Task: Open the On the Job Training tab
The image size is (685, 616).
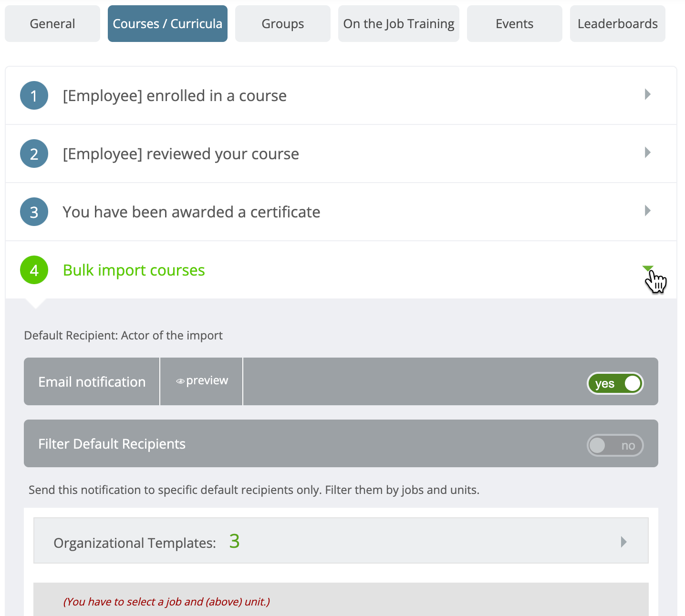Action: coord(399,24)
